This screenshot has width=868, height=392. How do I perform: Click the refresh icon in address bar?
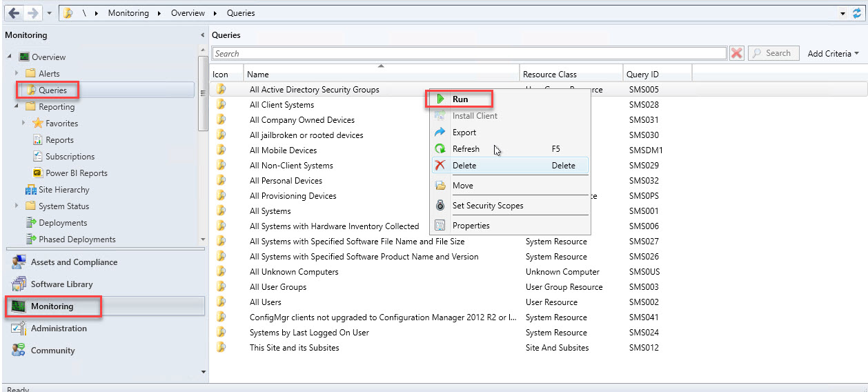click(858, 13)
